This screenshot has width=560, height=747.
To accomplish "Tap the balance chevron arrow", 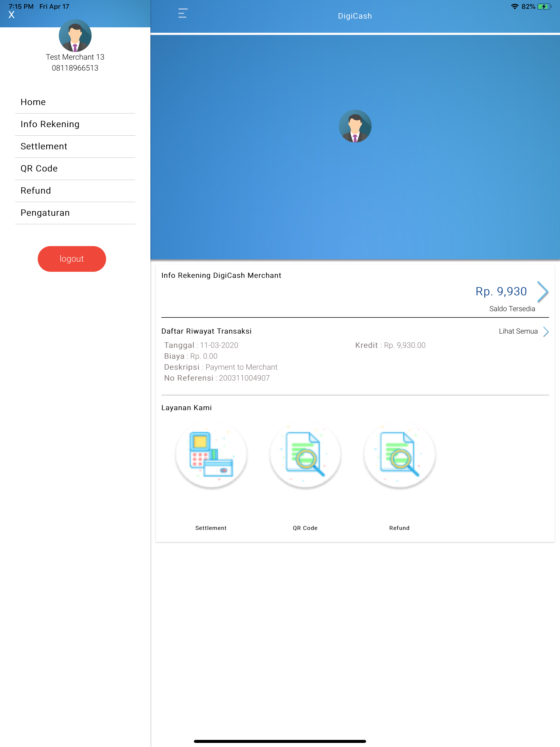I will (543, 291).
